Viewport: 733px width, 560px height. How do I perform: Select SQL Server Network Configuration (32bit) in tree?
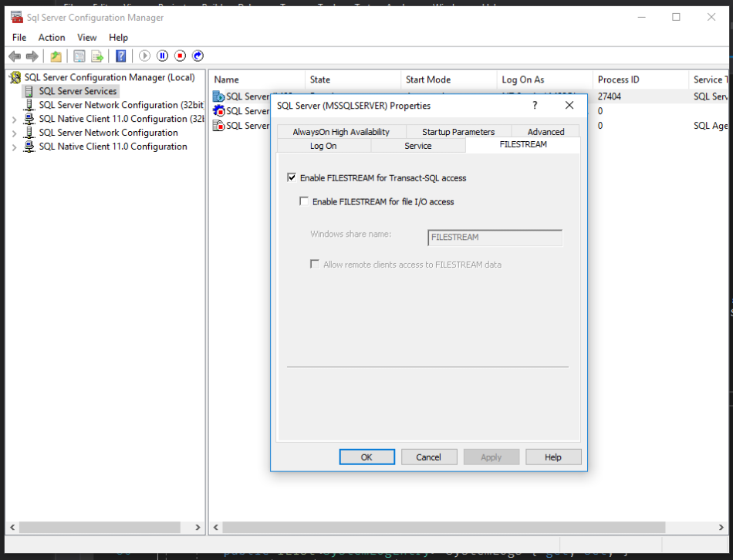pos(122,105)
